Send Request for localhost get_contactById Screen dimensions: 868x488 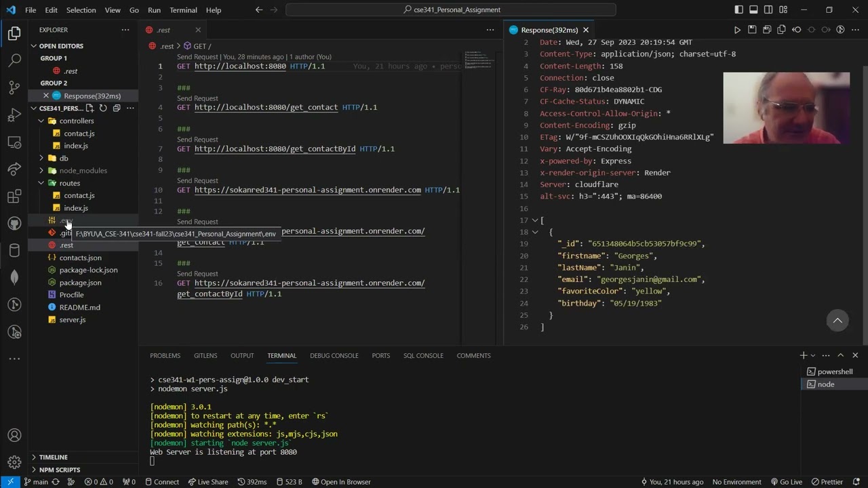click(x=197, y=140)
